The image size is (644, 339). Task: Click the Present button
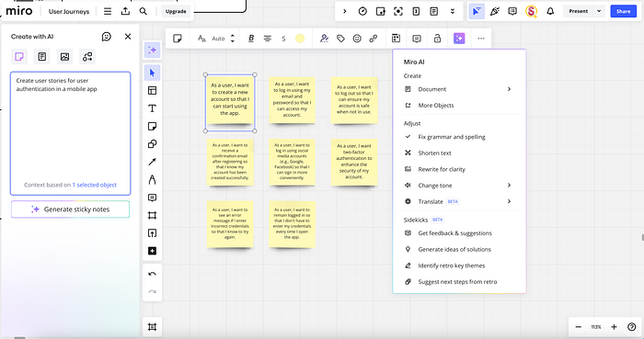click(579, 11)
